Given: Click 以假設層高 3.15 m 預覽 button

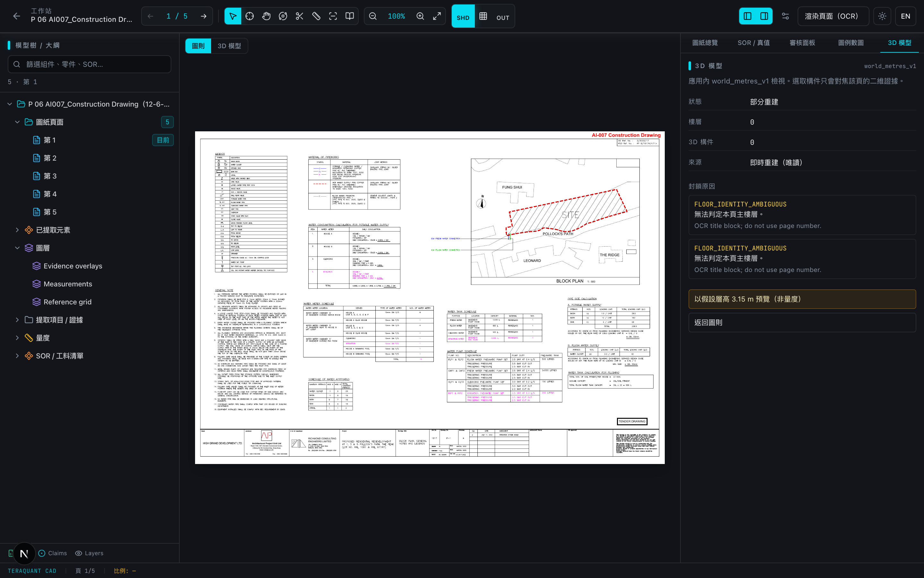Looking at the screenshot, I should [x=802, y=299].
